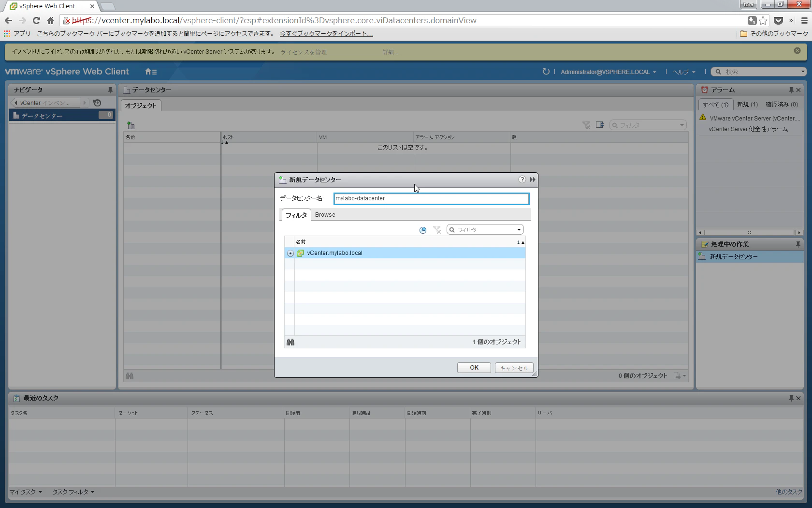Show all alarms with the すべて (1) tab
The image size is (812, 508).
716,105
